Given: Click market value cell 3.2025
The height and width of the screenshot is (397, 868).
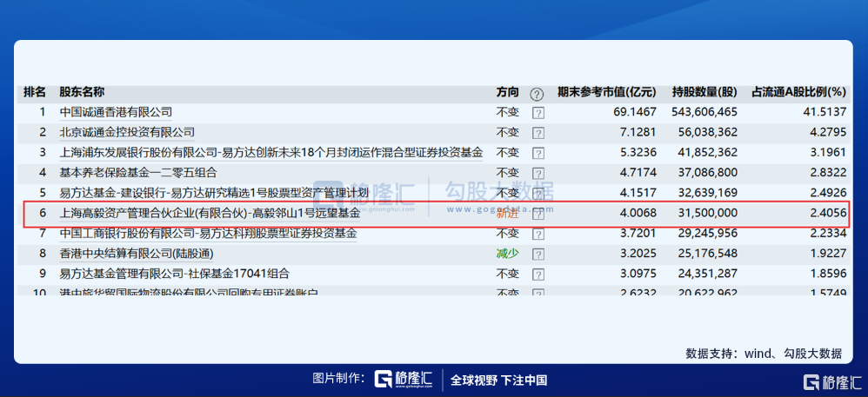Looking at the screenshot, I should 638,254.
